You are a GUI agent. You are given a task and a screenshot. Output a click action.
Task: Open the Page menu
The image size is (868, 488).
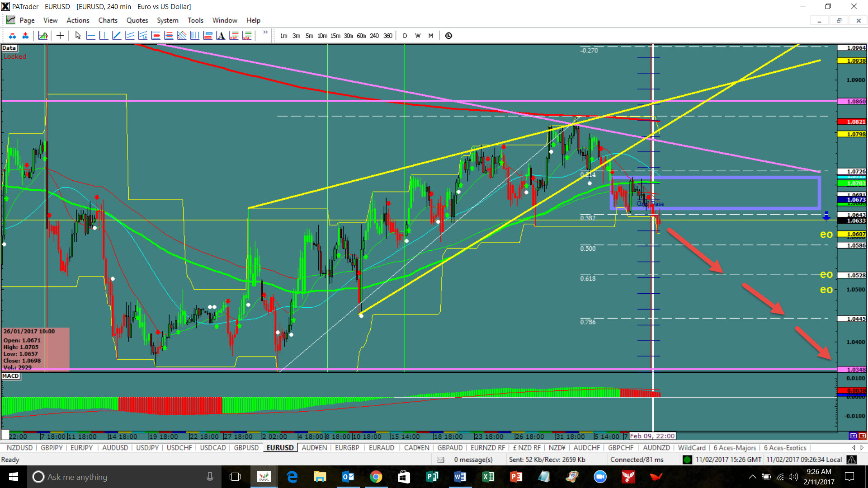point(27,20)
